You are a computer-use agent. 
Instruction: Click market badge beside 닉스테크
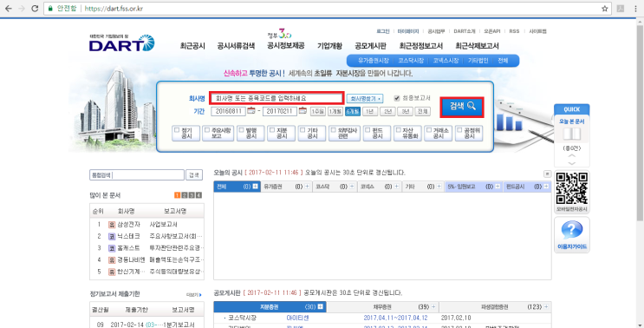(x=112, y=236)
